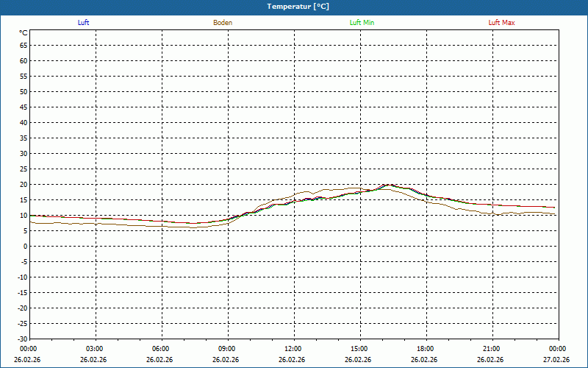Image resolution: width=588 pixels, height=368 pixels.
Task: Click the 50 y-axis value
Action: pyautogui.click(x=24, y=91)
